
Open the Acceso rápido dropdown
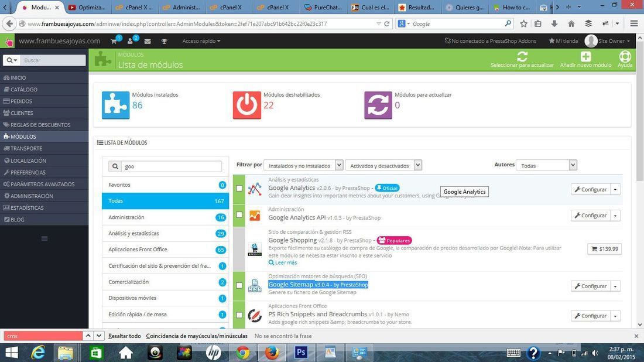[201, 41]
